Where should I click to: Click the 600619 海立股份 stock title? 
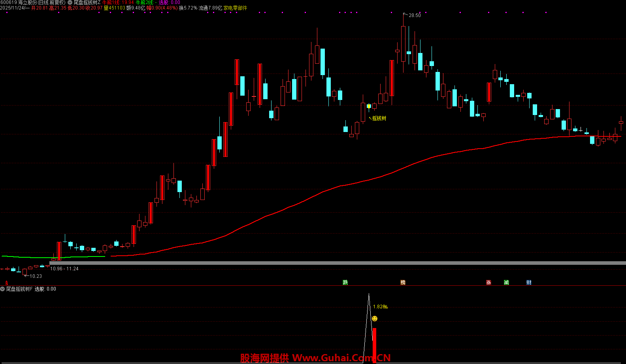pyautogui.click(x=33, y=2)
